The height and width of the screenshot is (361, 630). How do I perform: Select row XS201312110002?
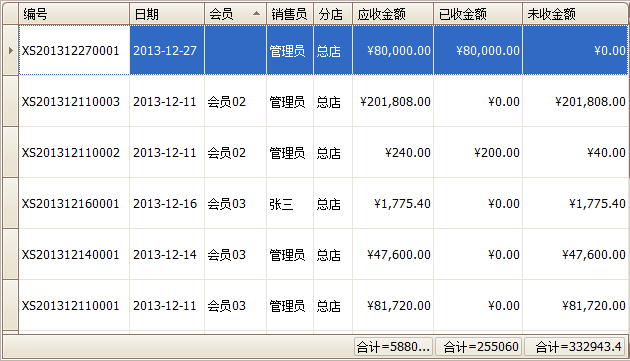[323, 152]
